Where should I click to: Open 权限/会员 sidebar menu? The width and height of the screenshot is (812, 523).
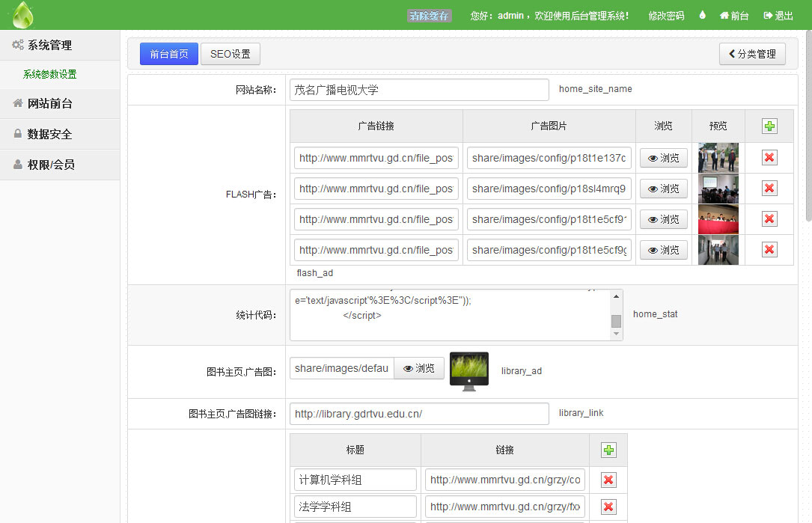click(x=60, y=165)
